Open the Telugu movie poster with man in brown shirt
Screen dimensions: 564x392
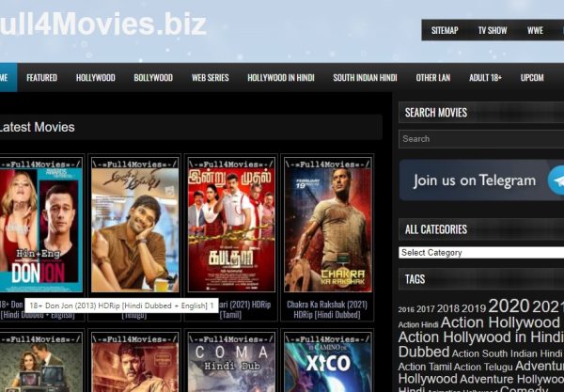tap(134, 225)
